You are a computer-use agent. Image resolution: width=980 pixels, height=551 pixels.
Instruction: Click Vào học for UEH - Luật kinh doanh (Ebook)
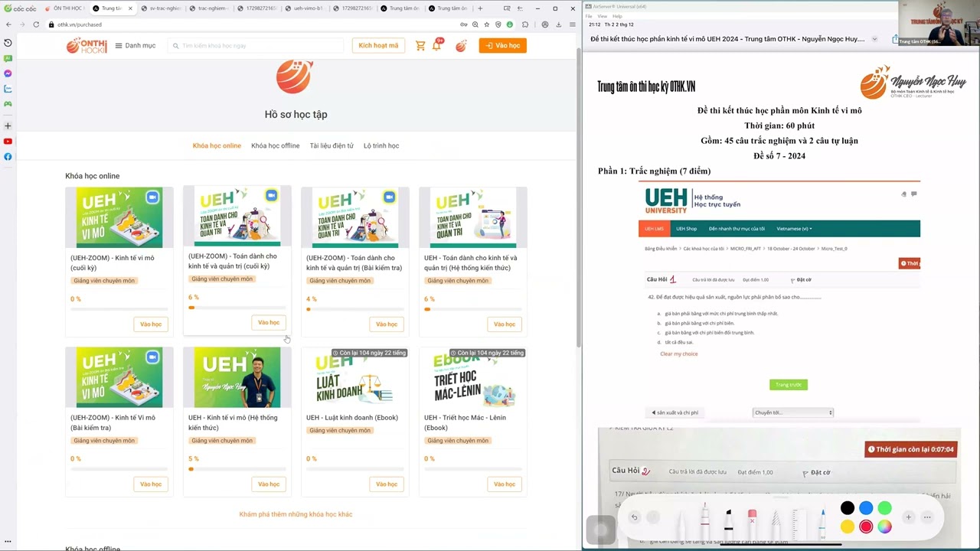pos(387,484)
